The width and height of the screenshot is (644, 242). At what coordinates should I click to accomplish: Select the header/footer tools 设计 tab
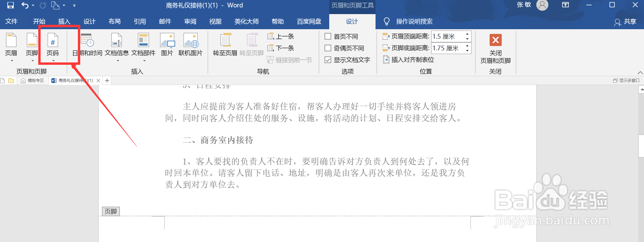pos(352,21)
